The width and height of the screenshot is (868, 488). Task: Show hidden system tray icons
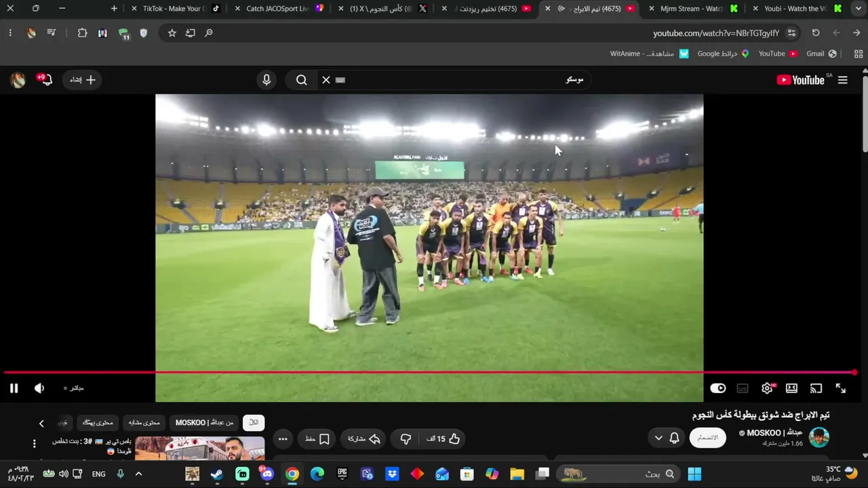click(x=138, y=474)
